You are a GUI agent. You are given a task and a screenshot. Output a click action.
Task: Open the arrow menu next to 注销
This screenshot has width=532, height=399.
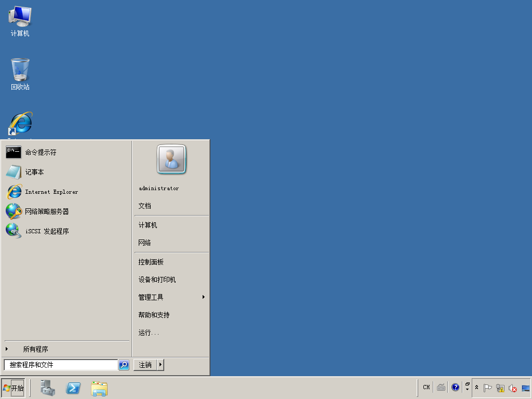click(x=161, y=365)
